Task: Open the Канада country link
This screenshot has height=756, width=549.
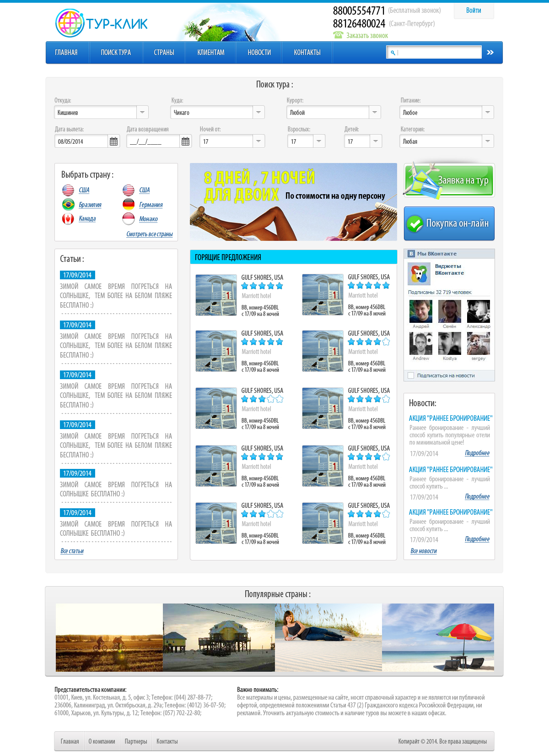Action: [87, 218]
